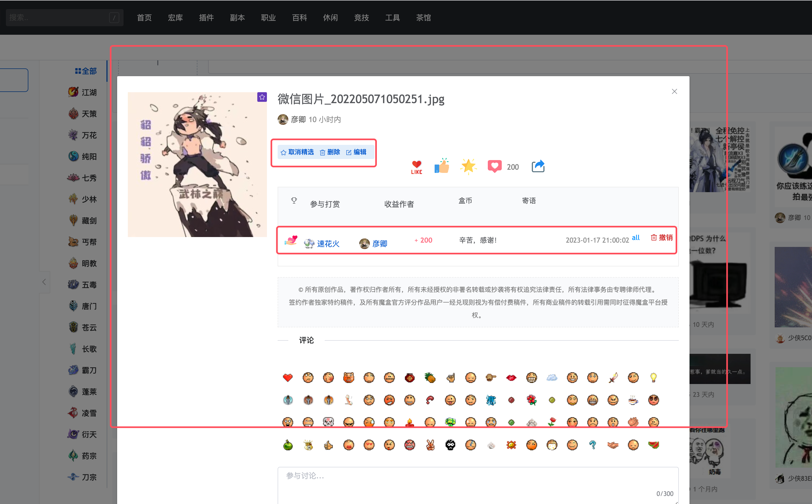Click the LIKE heart reaction icon

coord(416,166)
